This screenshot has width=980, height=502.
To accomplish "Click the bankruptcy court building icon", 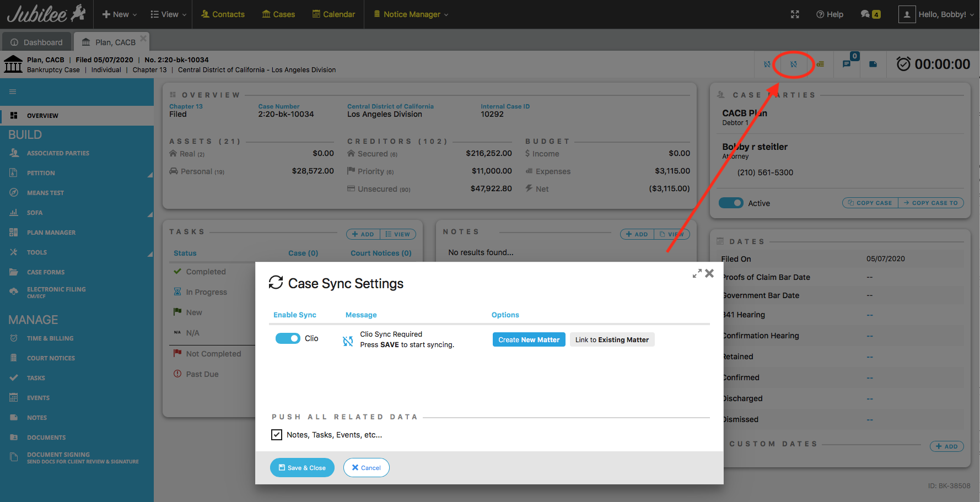I will point(13,64).
